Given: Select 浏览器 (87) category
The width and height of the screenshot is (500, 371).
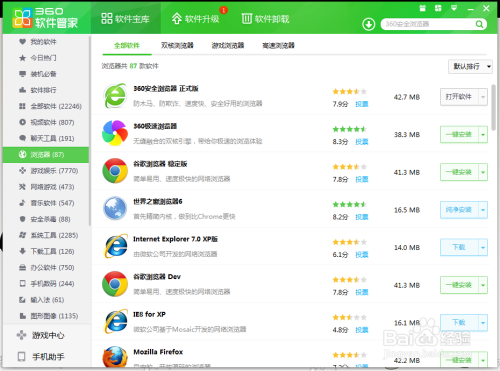Looking at the screenshot, I should [46, 155].
